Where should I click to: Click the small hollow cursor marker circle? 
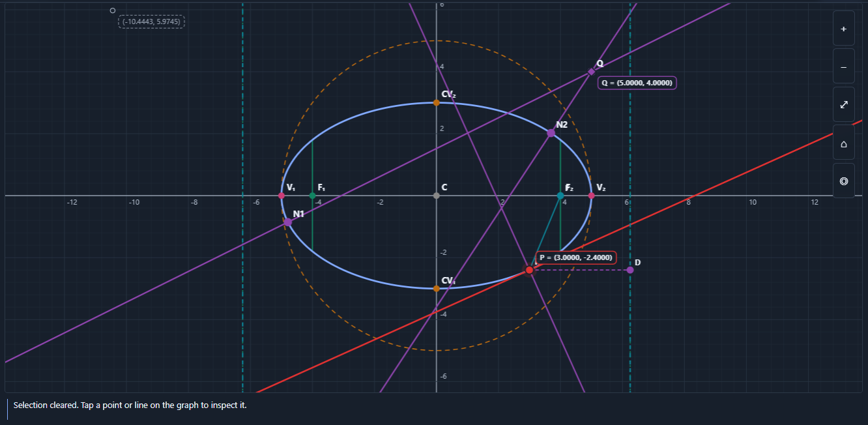113,10
